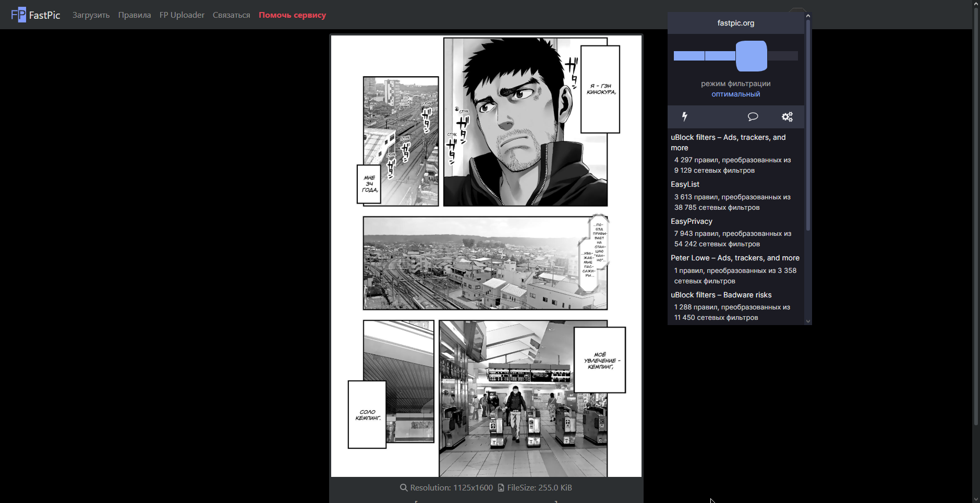
Task: Click the file icon beside FileSize
Action: pyautogui.click(x=501, y=488)
